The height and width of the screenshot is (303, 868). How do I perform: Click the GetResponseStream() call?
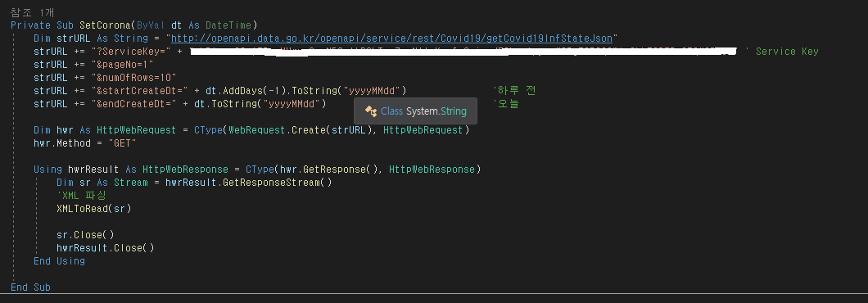(277, 183)
